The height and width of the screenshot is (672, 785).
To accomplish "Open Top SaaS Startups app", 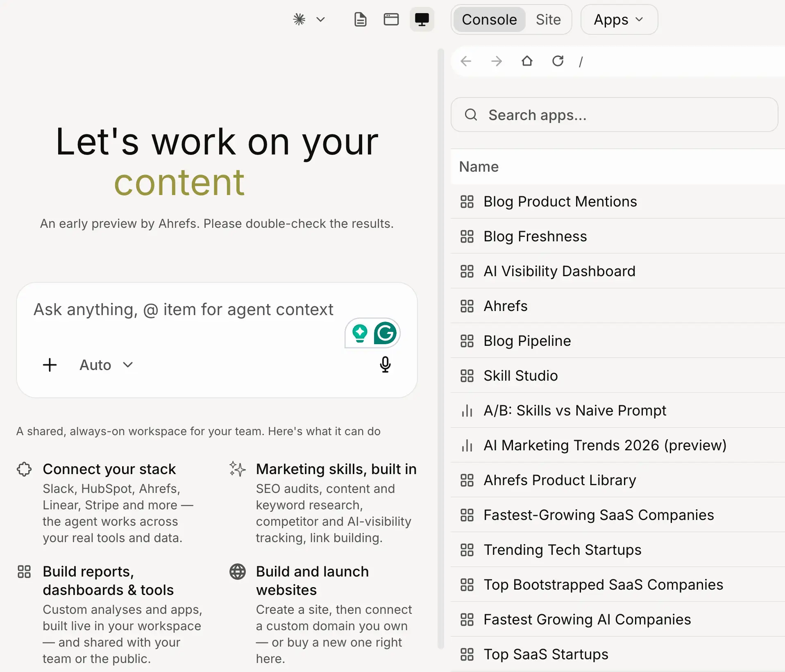I will 618,654.
